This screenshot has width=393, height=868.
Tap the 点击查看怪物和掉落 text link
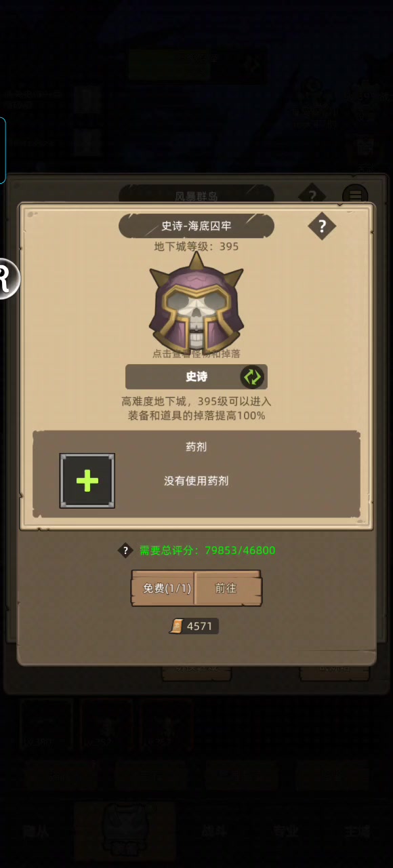coord(196,353)
